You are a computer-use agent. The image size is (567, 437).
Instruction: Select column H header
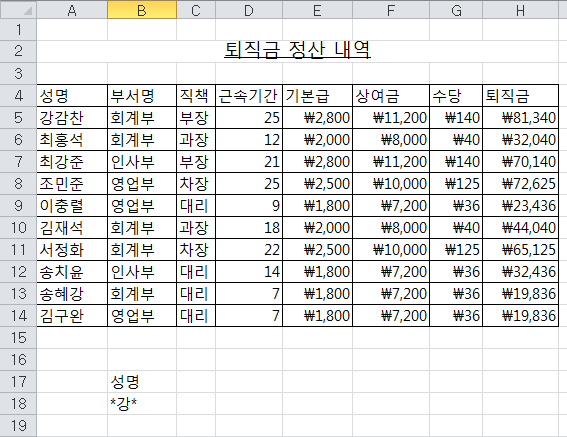pyautogui.click(x=520, y=9)
